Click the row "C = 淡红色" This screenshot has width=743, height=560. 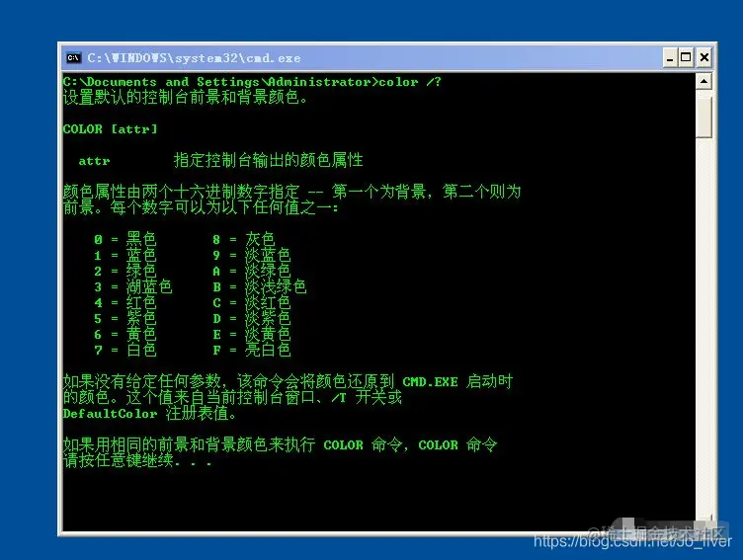(x=252, y=302)
